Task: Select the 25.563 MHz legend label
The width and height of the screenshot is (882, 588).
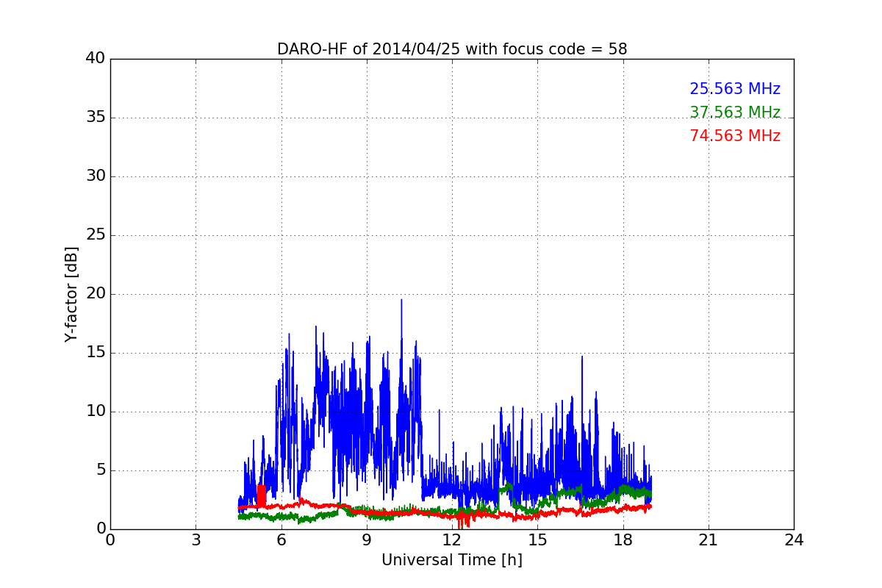Action: (x=735, y=89)
